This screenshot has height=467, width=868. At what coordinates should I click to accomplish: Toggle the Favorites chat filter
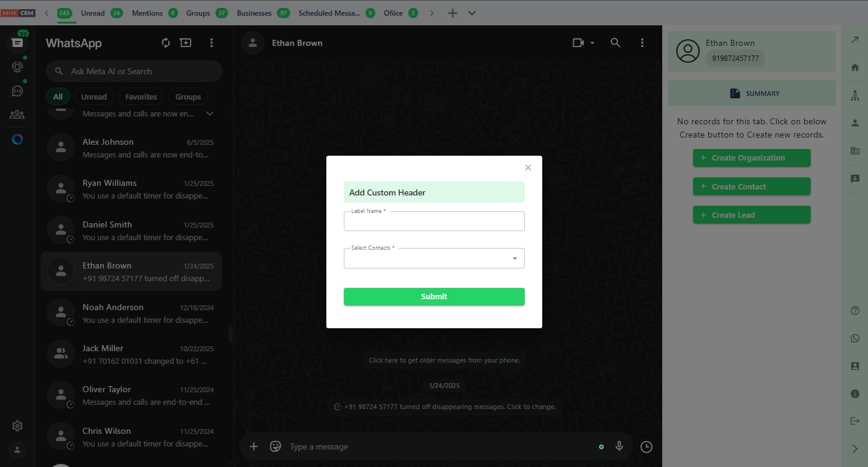[x=141, y=96]
